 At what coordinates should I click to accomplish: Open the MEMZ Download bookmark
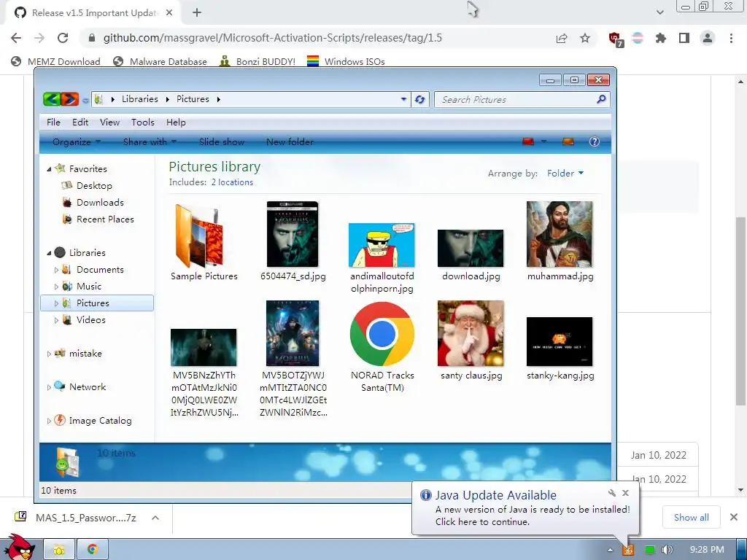tap(55, 61)
